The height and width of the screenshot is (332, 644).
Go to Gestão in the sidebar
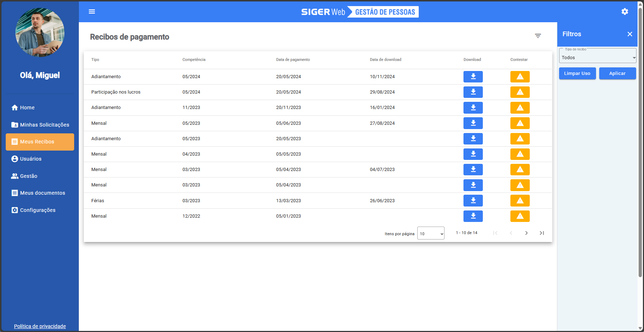pos(40,176)
